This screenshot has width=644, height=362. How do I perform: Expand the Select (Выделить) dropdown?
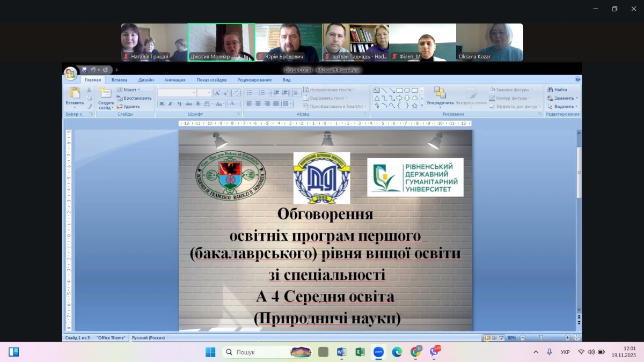(562, 106)
